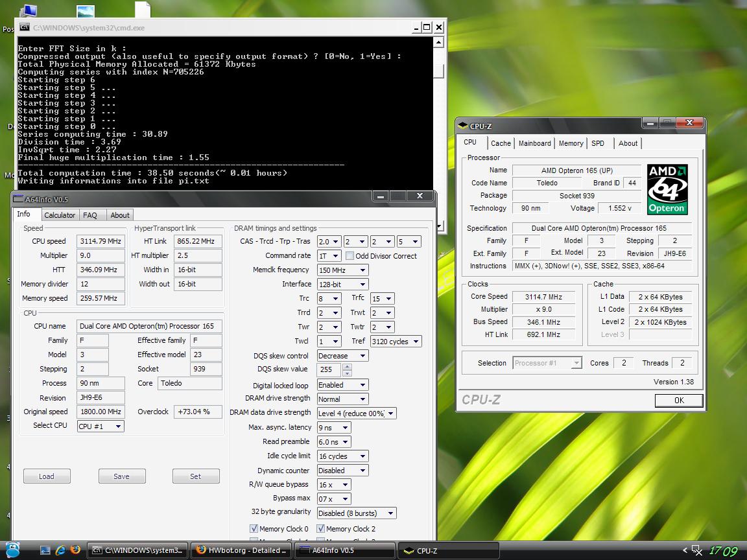Viewport: 747px width, 560px height.
Task: Switch to the Calculator tab in A64Info
Action: tap(60, 215)
